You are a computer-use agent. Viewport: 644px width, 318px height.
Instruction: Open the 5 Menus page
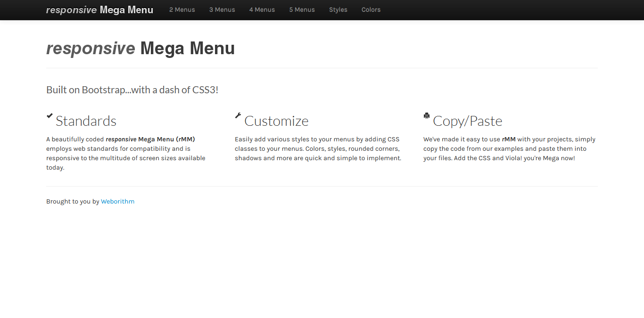[302, 9]
